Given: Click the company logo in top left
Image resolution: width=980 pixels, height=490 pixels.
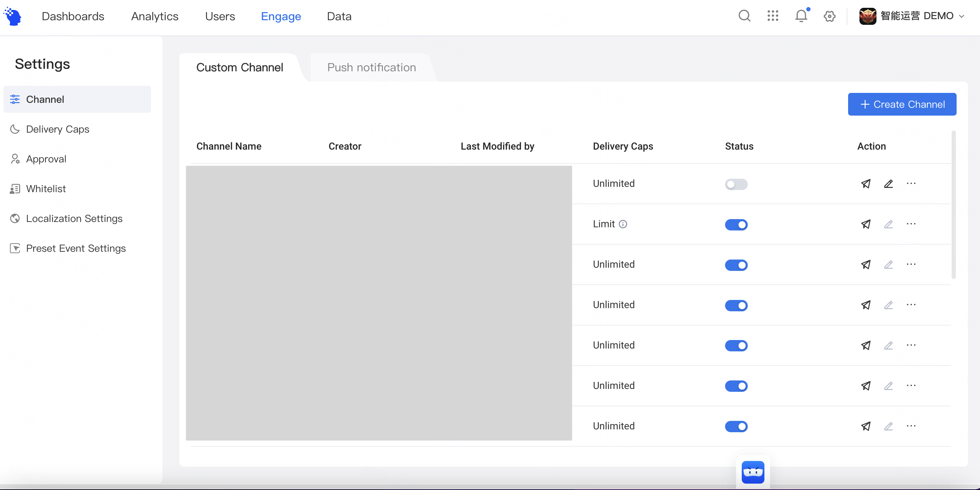Looking at the screenshot, I should (x=12, y=16).
